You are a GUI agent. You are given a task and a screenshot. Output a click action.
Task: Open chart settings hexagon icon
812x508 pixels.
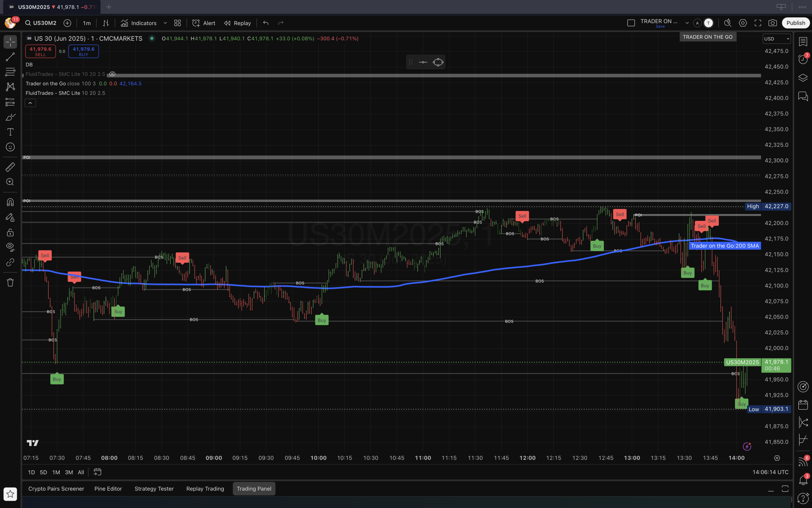click(743, 23)
